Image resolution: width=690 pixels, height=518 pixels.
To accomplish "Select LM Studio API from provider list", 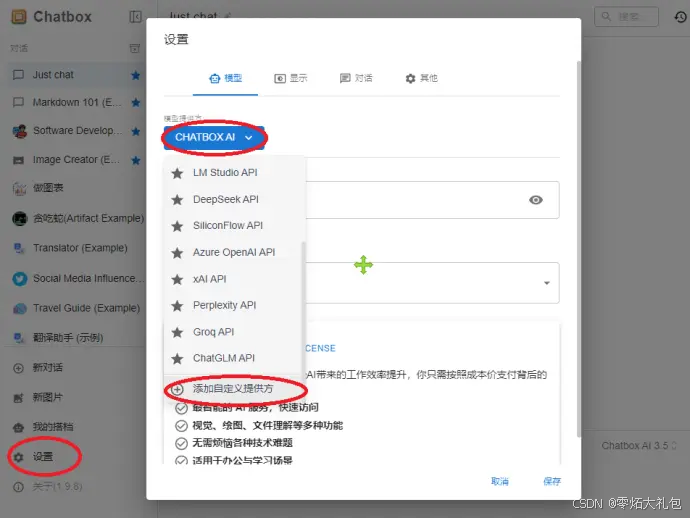I will [x=234, y=173].
